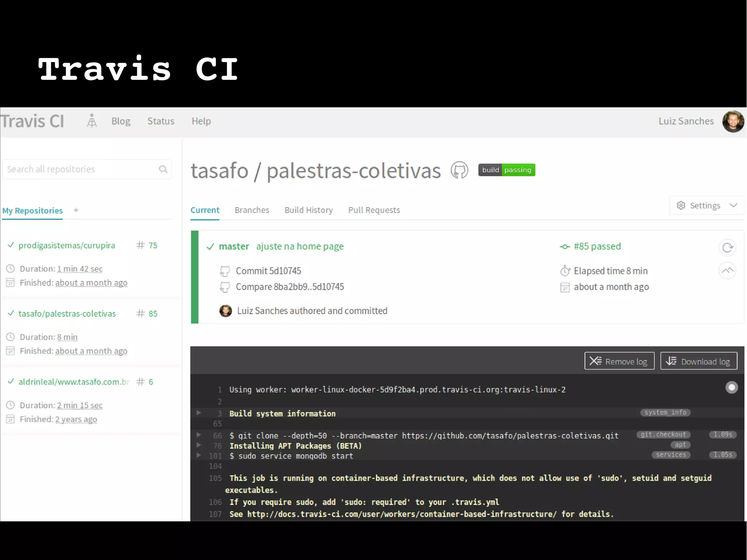
Task: Open Compare 8ba2bb9..5d10745 link
Action: [x=290, y=287]
